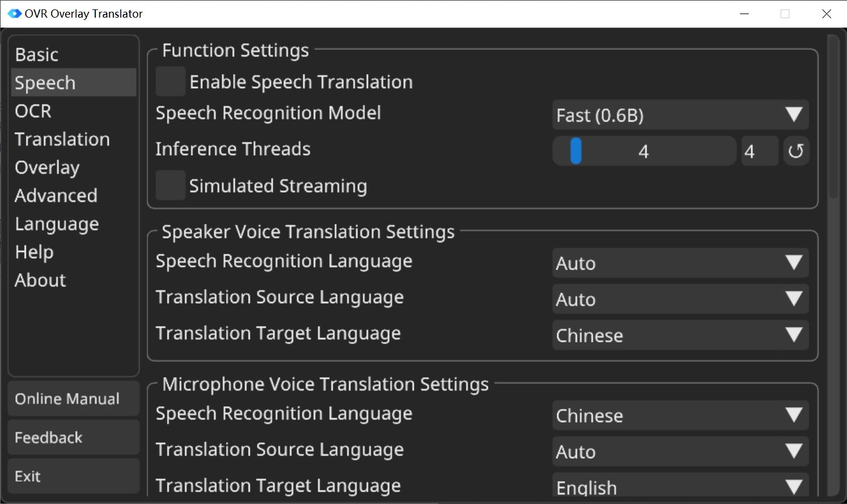The image size is (847, 504).
Task: Enable Speech Translation checkbox
Action: pyautogui.click(x=170, y=82)
